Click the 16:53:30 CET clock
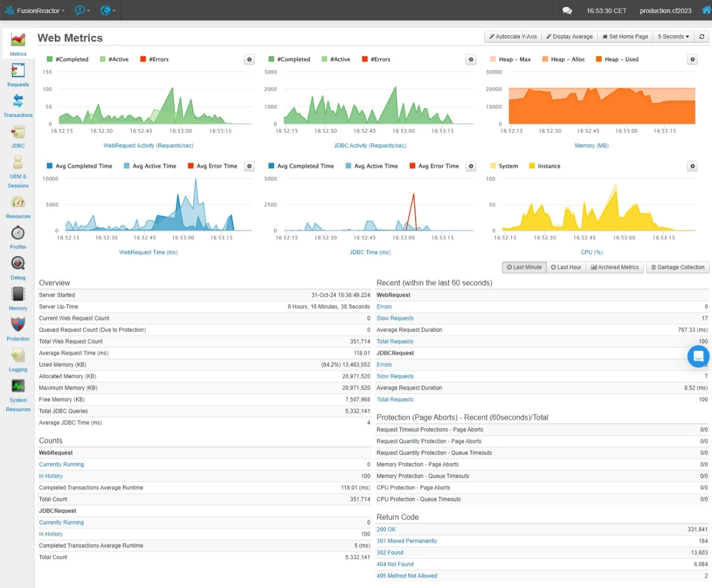The height and width of the screenshot is (588, 712). click(606, 10)
